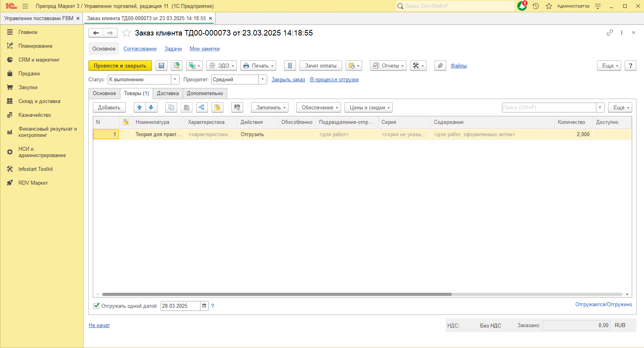This screenshot has height=348, width=644.
Task: Expand the Обеспечение dropdown
Action: click(x=319, y=108)
